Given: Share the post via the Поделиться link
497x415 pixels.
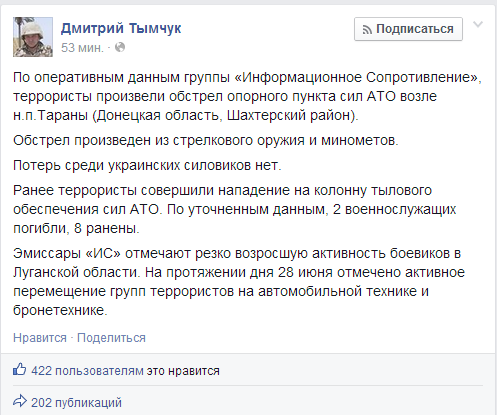Looking at the screenshot, I should click(x=111, y=338).
